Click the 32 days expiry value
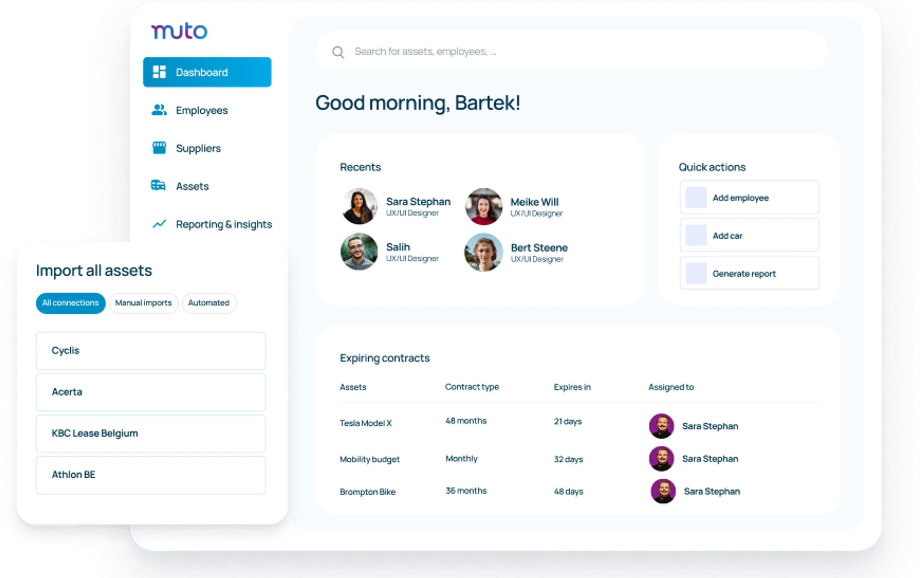This screenshot has width=924, height=578. (568, 459)
